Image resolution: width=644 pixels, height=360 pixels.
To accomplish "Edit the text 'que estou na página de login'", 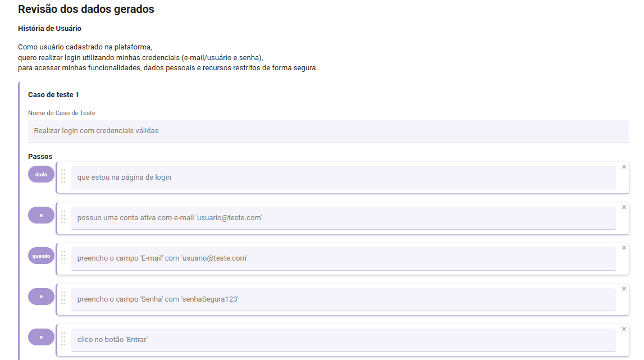I will tap(342, 177).
